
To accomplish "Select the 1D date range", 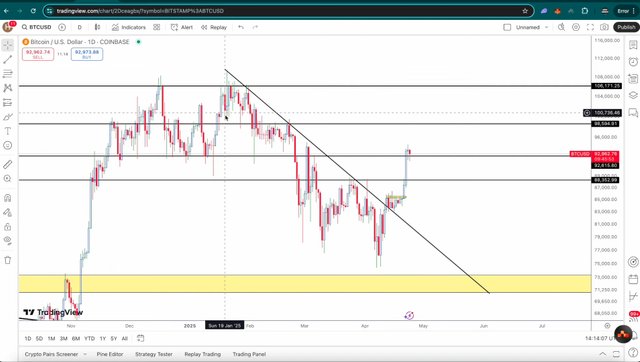I will coord(28,338).
